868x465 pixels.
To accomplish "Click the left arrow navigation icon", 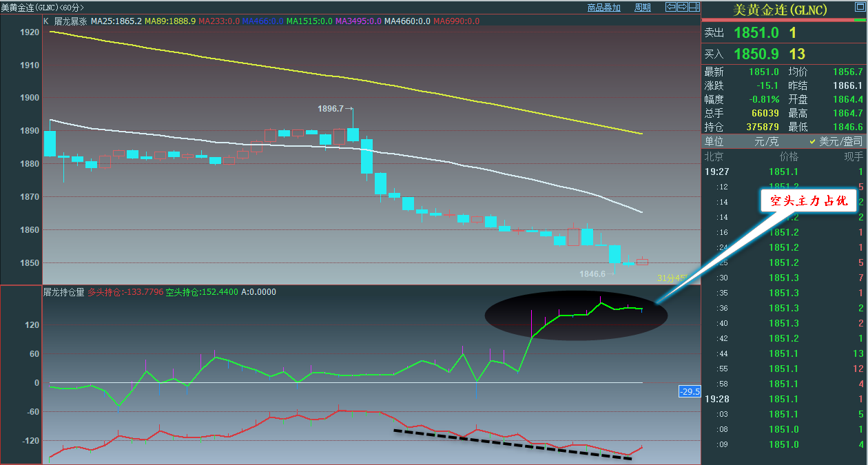I will 670,8.
